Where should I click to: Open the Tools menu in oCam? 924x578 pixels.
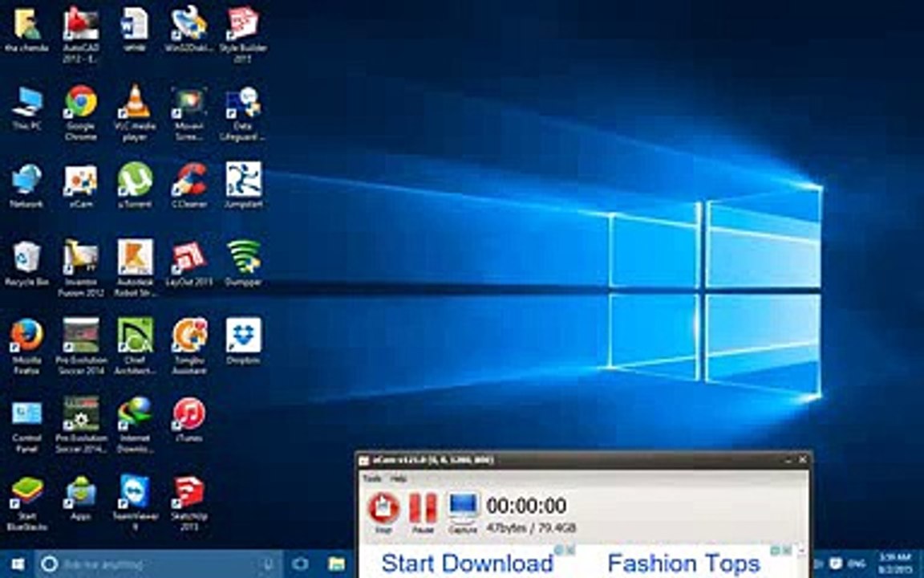(371, 478)
